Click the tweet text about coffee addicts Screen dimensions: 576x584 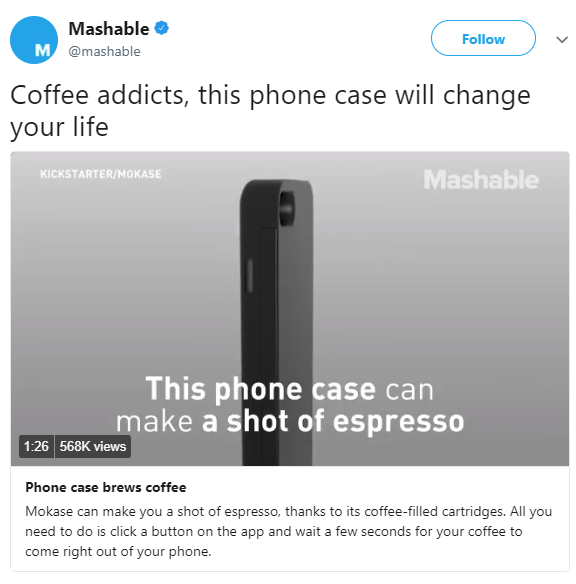pos(270,111)
